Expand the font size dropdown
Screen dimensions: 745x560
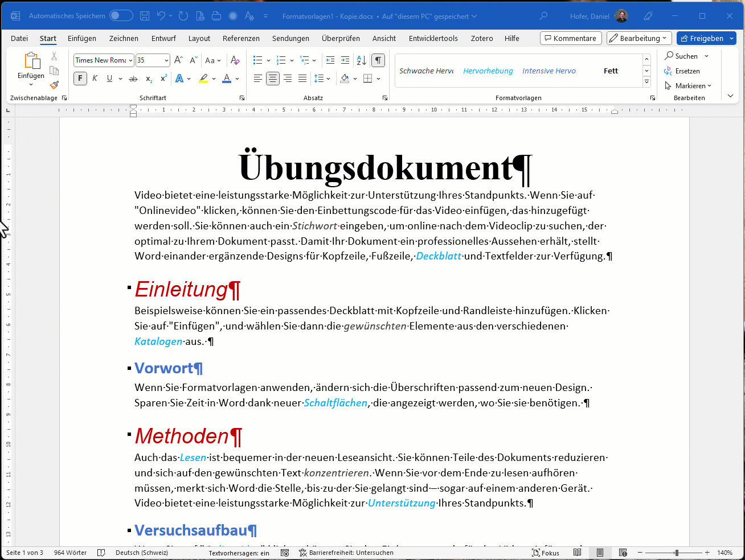[166, 60]
